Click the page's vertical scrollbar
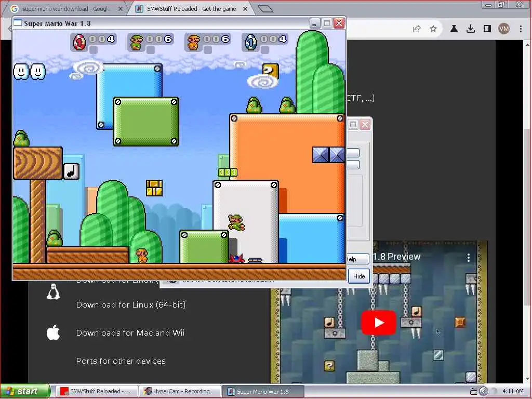 527,217
